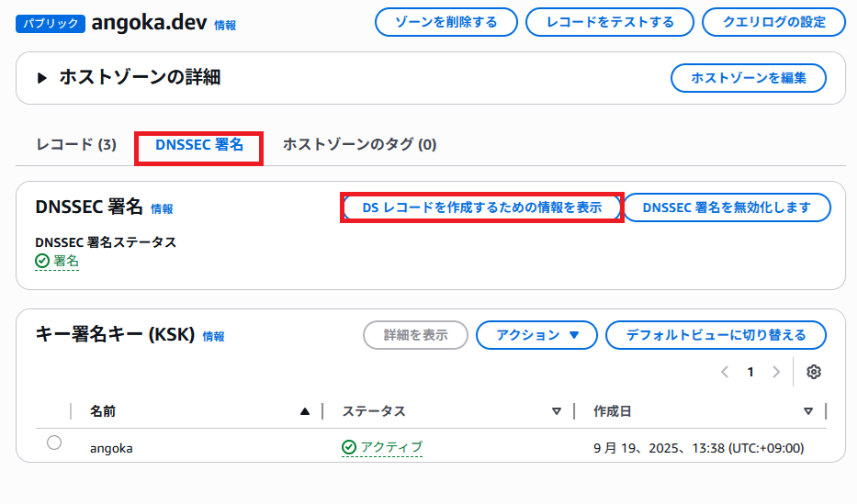Sort by 名前 column ascending arrow
This screenshot has width=857, height=504.
pyautogui.click(x=305, y=411)
